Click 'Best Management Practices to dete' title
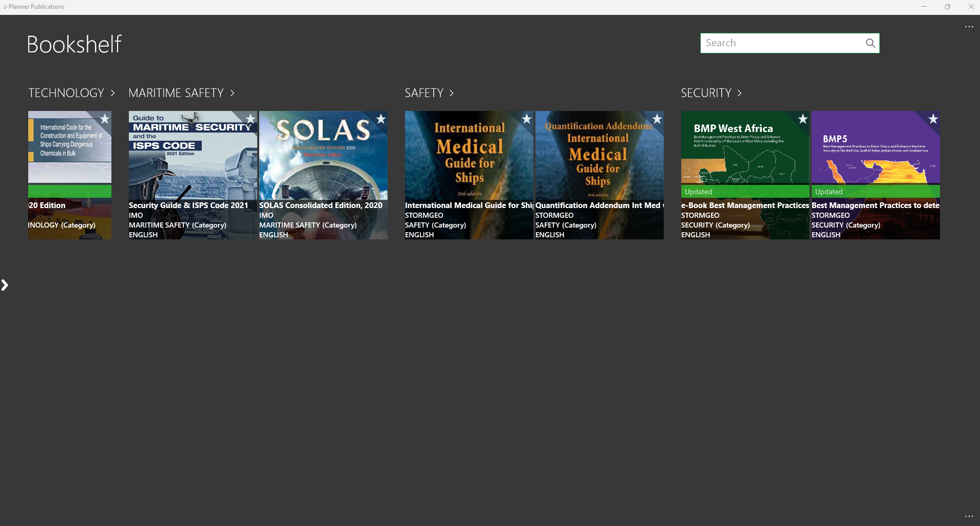Viewport: 980px width, 526px height. [876, 205]
